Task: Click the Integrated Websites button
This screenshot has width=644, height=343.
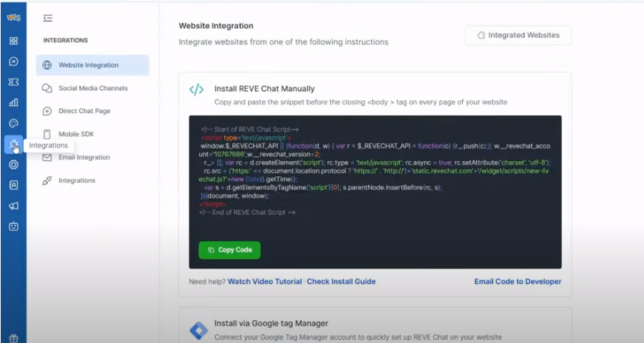Action: [518, 35]
